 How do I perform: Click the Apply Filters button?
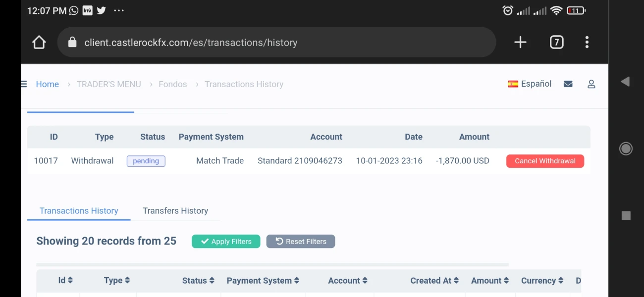pyautogui.click(x=226, y=242)
